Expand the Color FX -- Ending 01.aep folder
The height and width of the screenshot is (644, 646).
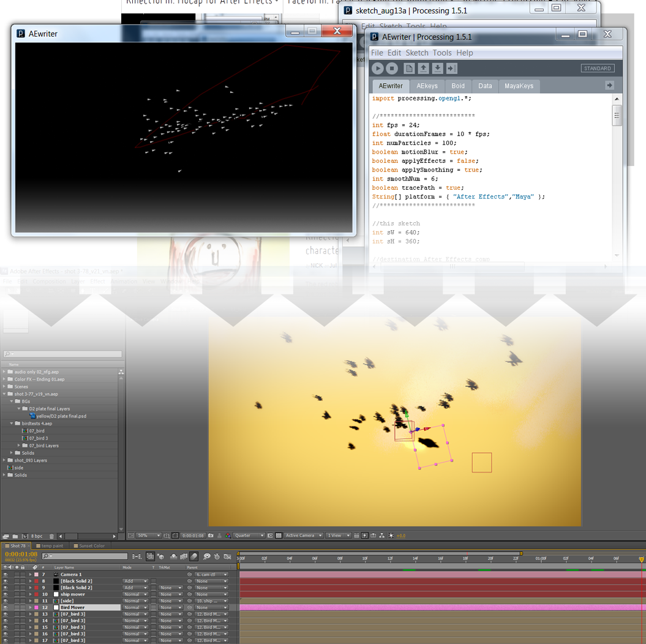tap(4, 379)
